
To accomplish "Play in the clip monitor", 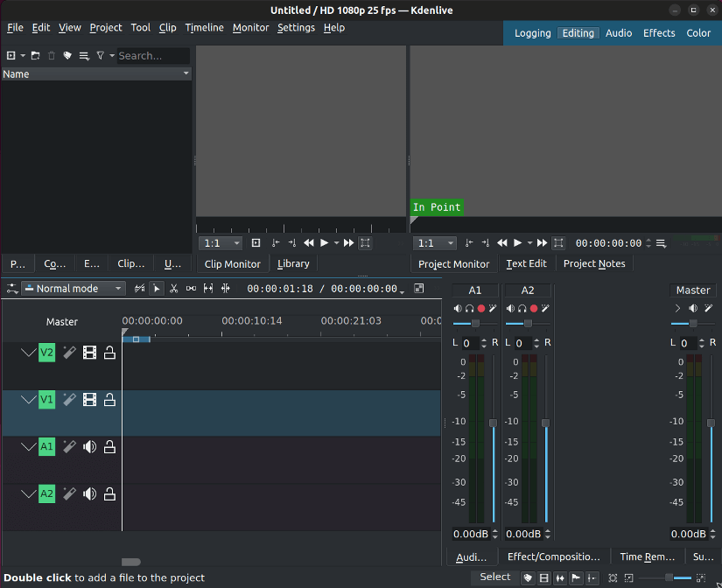I will pos(324,243).
